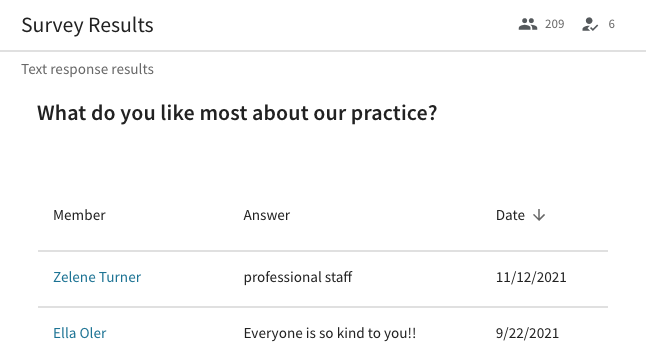The image size is (646, 360).
Task: Click the 209 total members count
Action: tap(555, 24)
